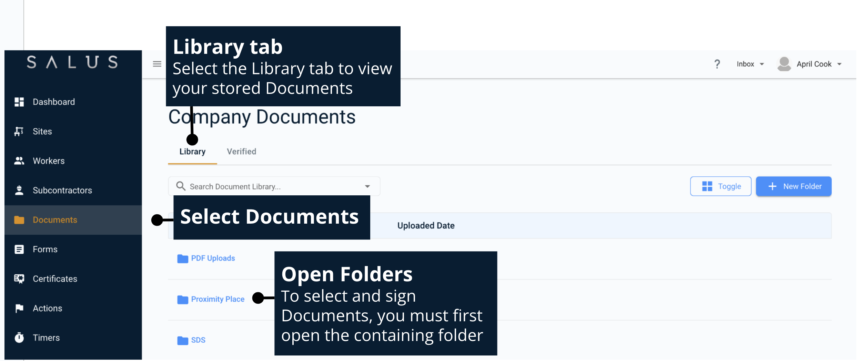Screen dimensions: 868x361
Task: Toggle the document view layout
Action: coord(721,186)
